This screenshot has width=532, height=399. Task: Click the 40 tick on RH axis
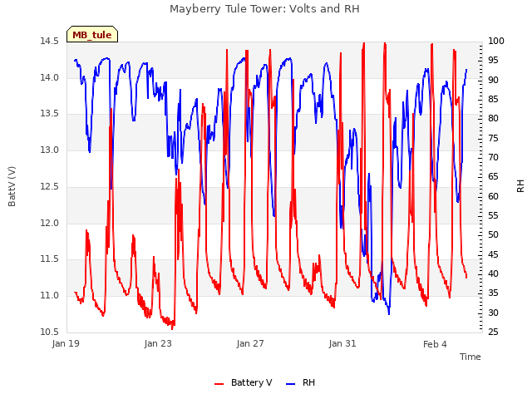coord(493,273)
